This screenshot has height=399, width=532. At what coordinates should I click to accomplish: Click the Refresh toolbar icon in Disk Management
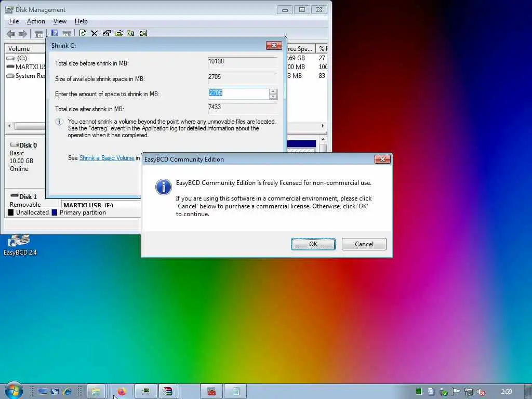point(83,33)
